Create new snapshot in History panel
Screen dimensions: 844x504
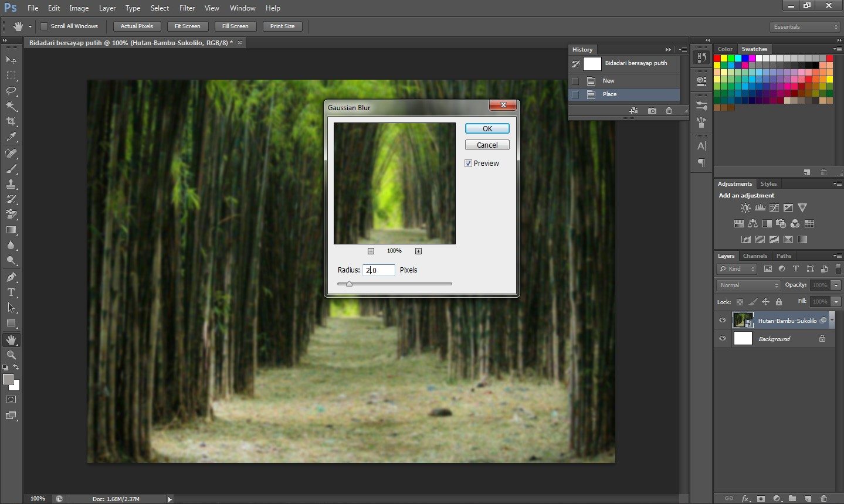tap(652, 111)
